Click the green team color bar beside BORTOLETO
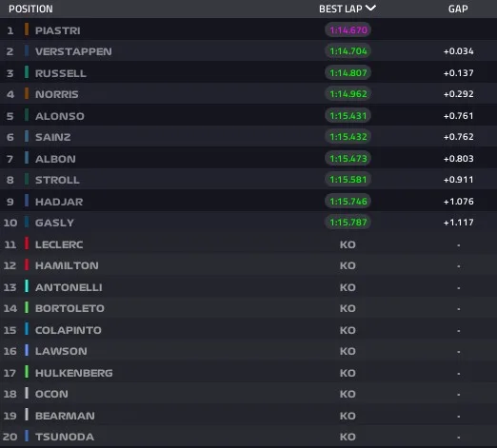The image size is (497, 448). pyautogui.click(x=27, y=307)
